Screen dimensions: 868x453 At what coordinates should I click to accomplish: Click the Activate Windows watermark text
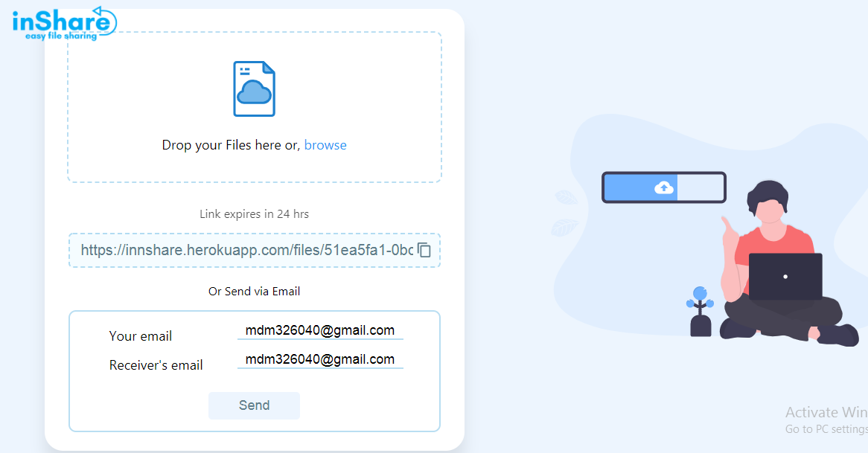826,413
